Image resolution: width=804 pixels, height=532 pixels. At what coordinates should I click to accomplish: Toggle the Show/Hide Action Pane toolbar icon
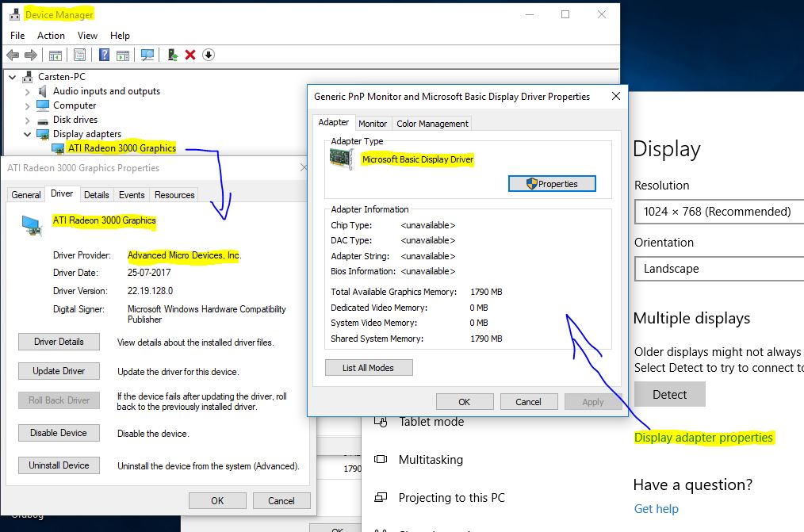(x=123, y=55)
